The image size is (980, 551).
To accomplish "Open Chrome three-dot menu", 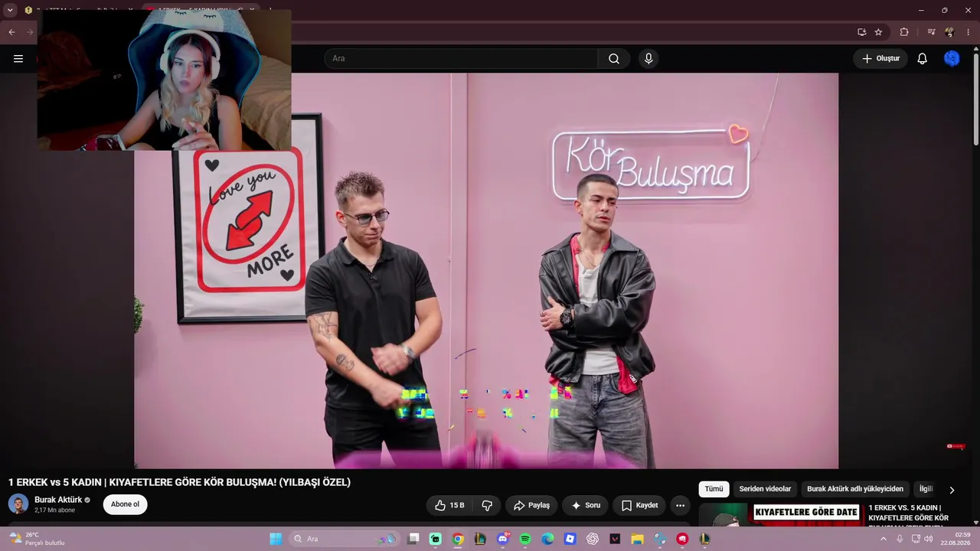I will 968,32.
